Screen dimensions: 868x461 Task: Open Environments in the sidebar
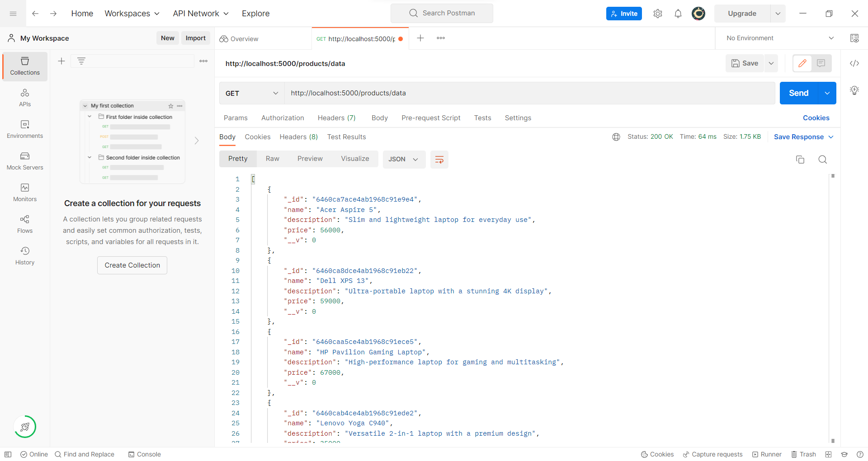[x=25, y=130]
